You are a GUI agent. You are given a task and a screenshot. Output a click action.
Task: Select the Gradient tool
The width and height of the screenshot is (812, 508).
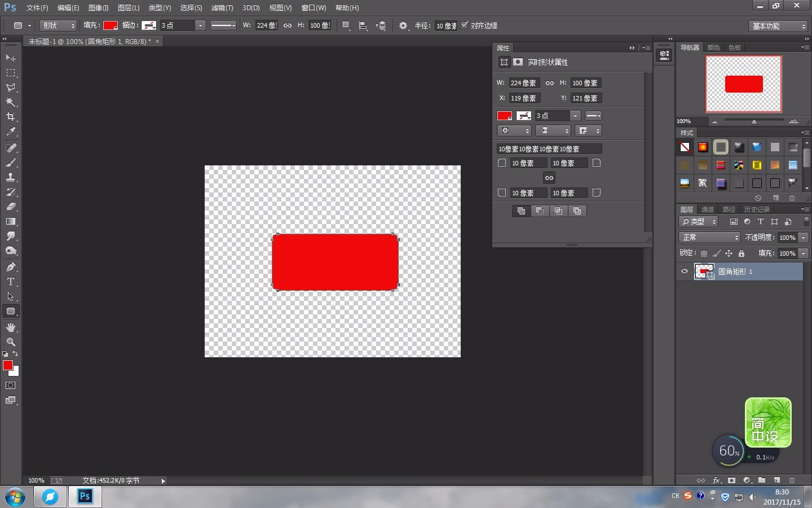click(11, 221)
